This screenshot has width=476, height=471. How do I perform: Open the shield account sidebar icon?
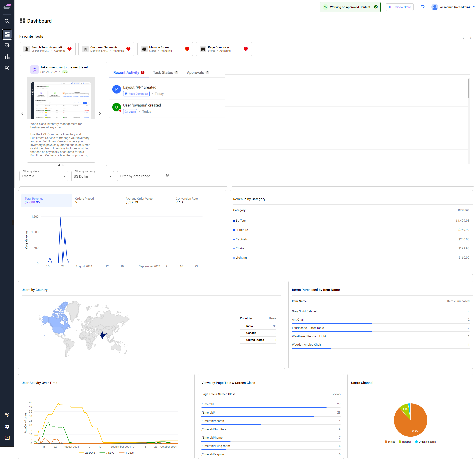pyautogui.click(x=7, y=68)
